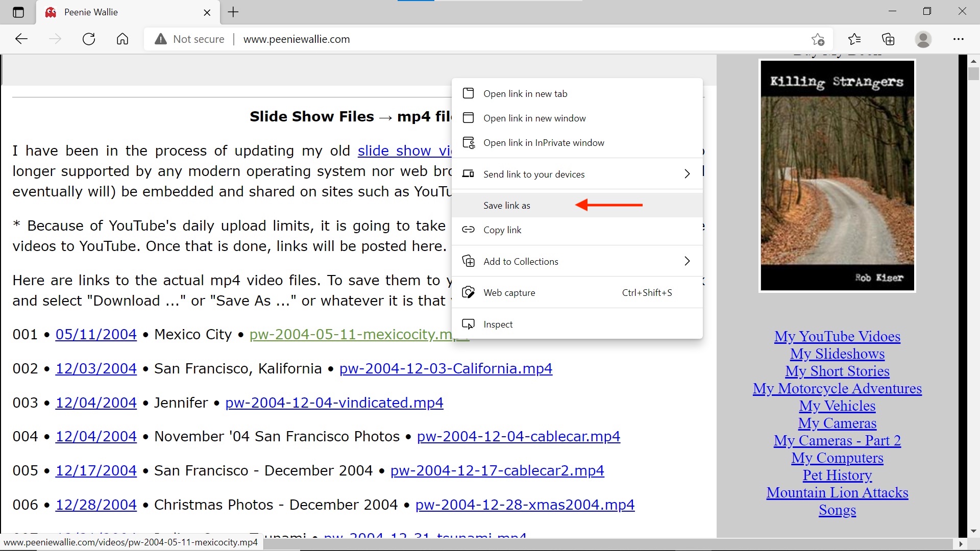Select 'Save link as' from context menu
Viewport: 980px width, 551px height.
(x=507, y=205)
